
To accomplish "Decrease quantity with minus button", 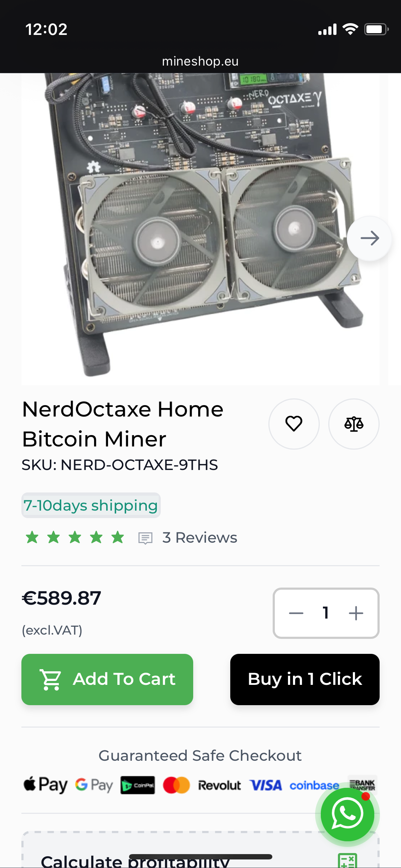I will click(296, 613).
